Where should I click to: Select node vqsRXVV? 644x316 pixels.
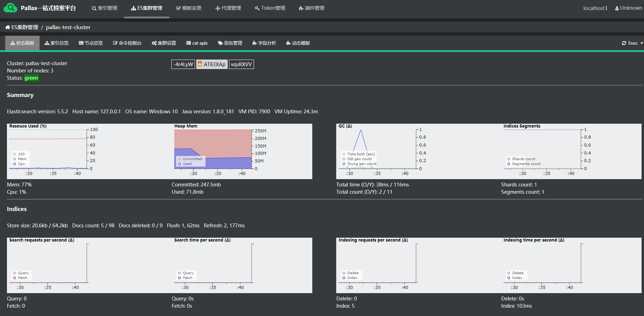click(x=241, y=64)
